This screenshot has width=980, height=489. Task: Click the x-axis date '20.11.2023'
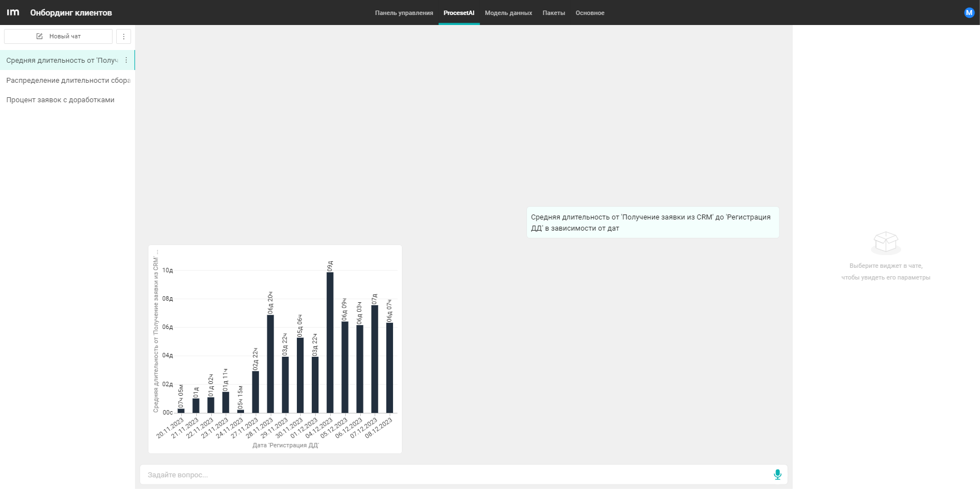coord(170,427)
